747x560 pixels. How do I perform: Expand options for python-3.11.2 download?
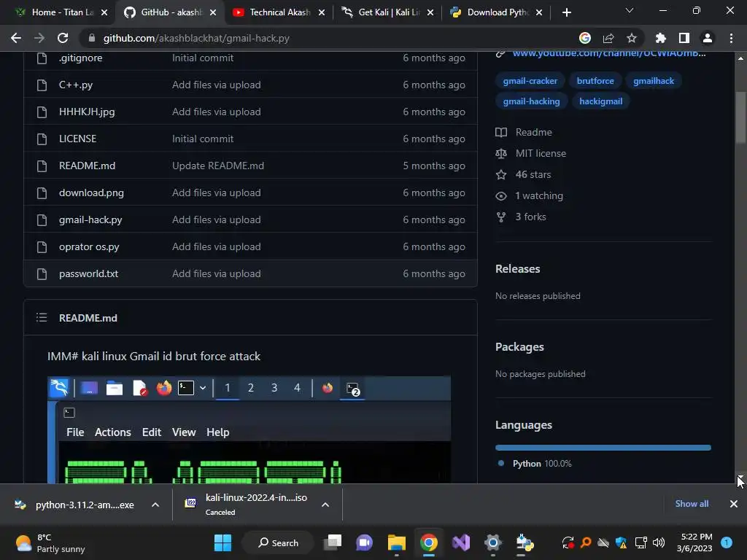click(x=155, y=505)
